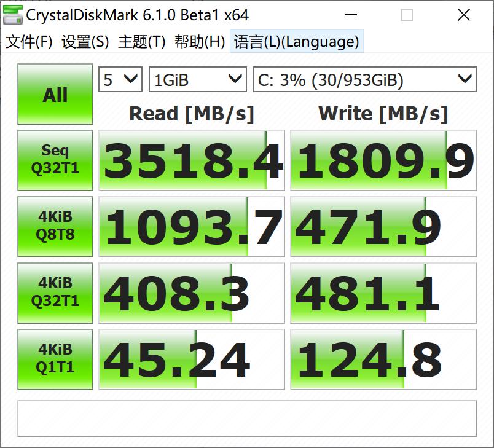The width and height of the screenshot is (494, 448).
Task: Execute the 4KiB Q1T1 test
Action: pos(55,359)
